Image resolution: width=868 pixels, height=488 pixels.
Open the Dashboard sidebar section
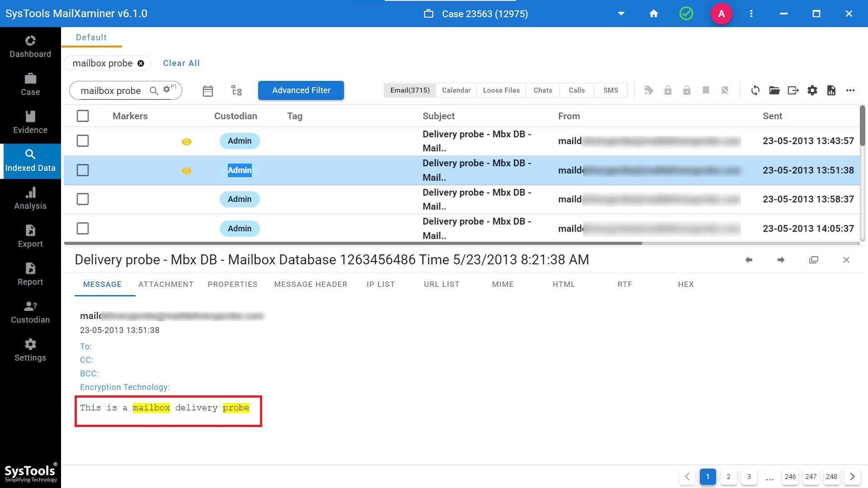[30, 47]
